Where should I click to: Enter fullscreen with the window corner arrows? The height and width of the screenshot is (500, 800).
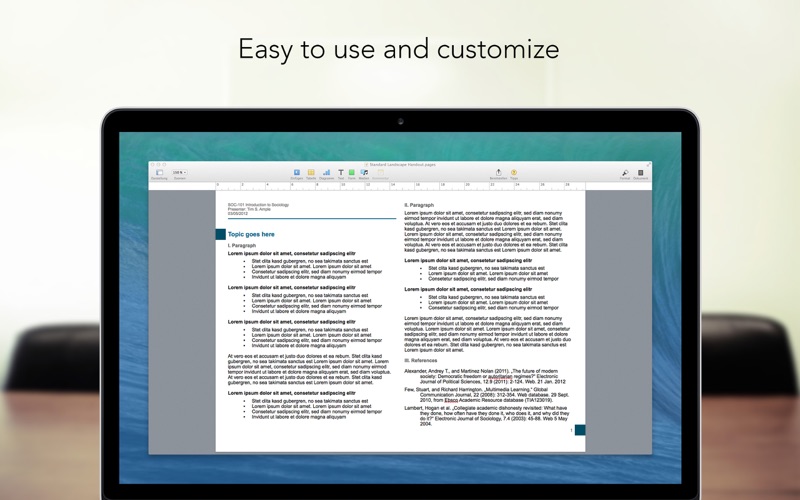[x=648, y=164]
